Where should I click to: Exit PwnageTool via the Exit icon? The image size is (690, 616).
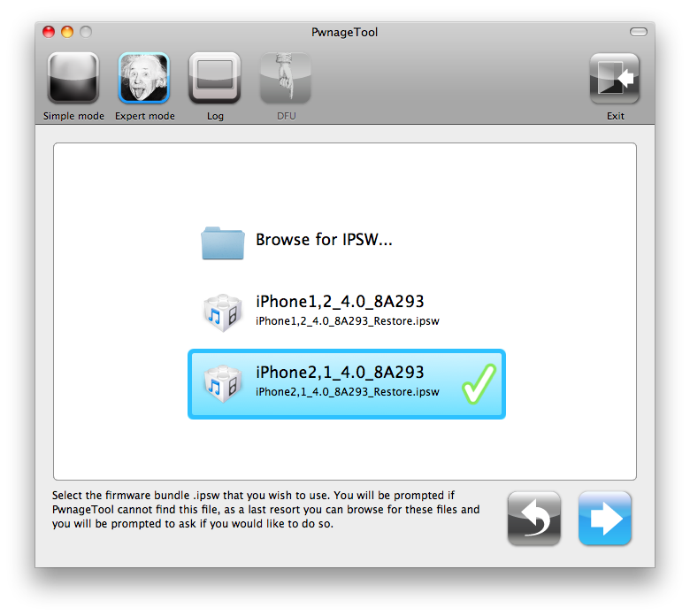tap(615, 78)
